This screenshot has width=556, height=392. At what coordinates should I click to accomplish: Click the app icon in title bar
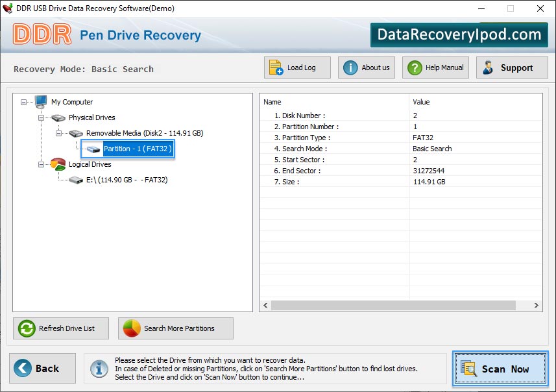7,8
